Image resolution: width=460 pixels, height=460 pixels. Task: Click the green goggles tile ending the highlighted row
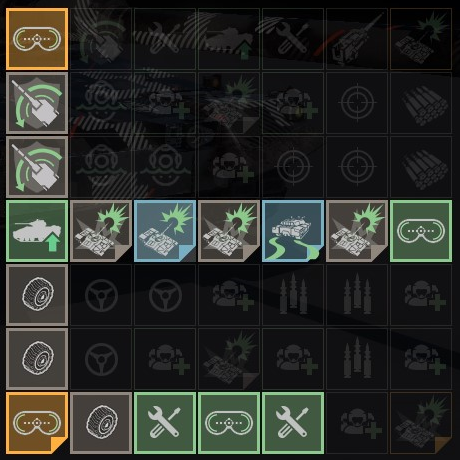[x=421, y=231]
